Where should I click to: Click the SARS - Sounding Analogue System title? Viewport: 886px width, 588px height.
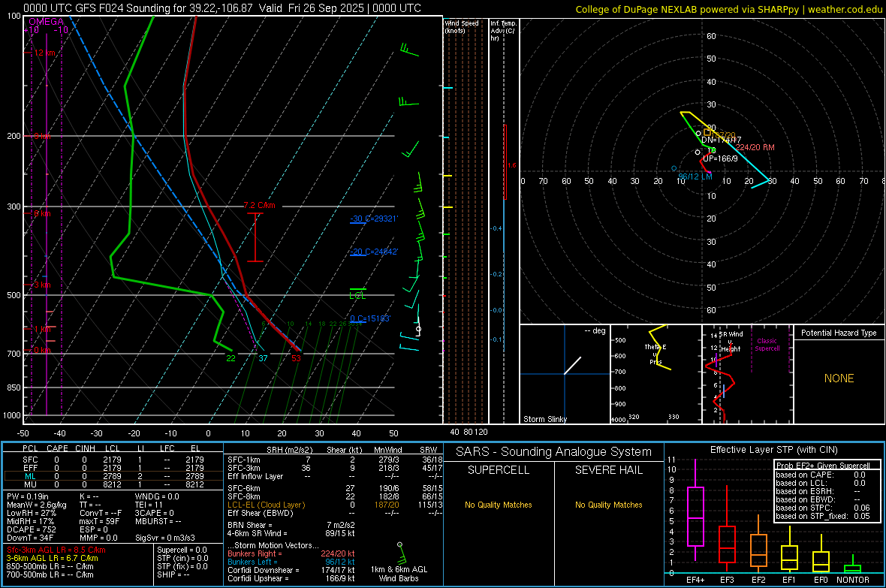553,452
